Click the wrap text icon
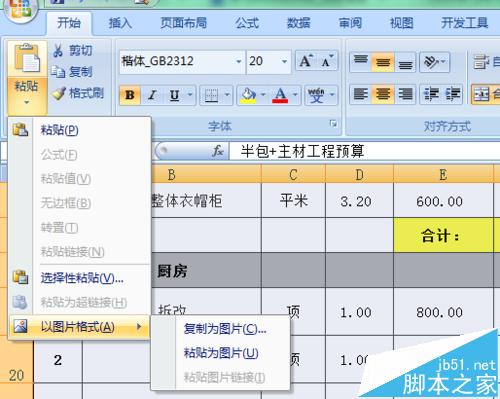 482,62
